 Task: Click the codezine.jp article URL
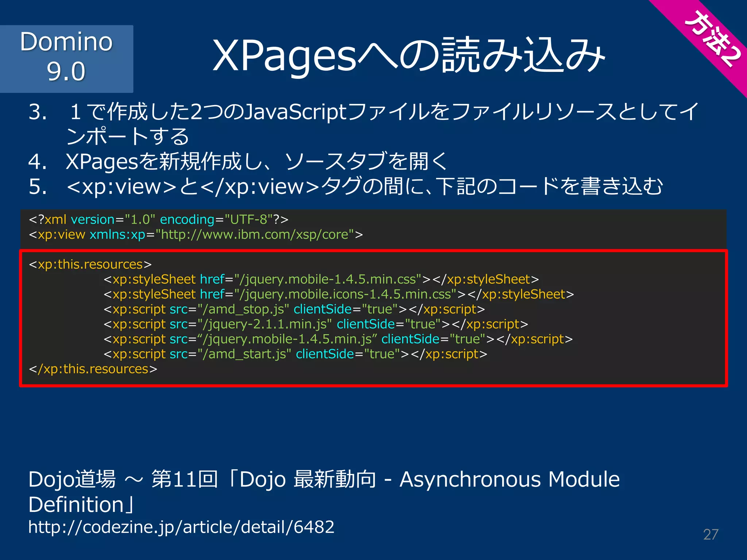(181, 527)
